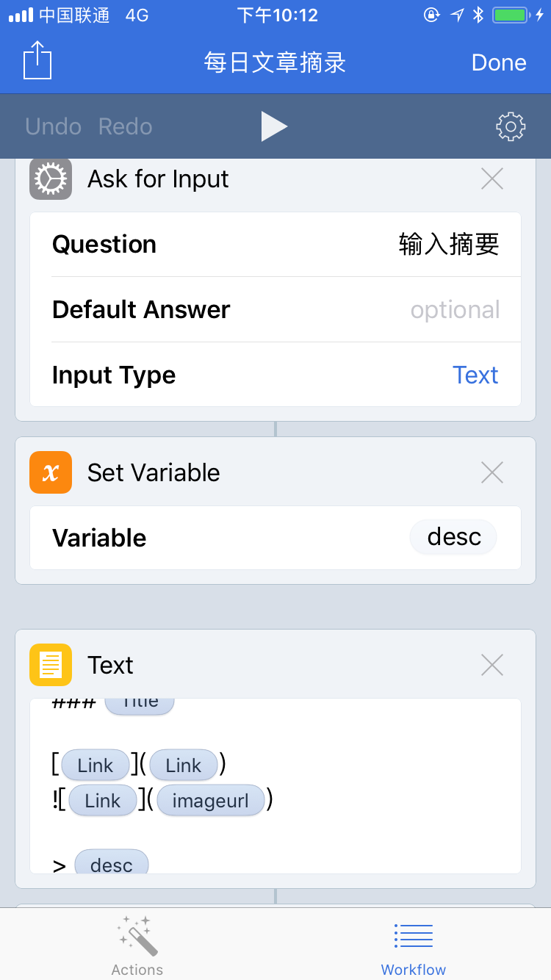Open workflow settings gear icon
Viewport: 551px width, 980px height.
click(511, 126)
